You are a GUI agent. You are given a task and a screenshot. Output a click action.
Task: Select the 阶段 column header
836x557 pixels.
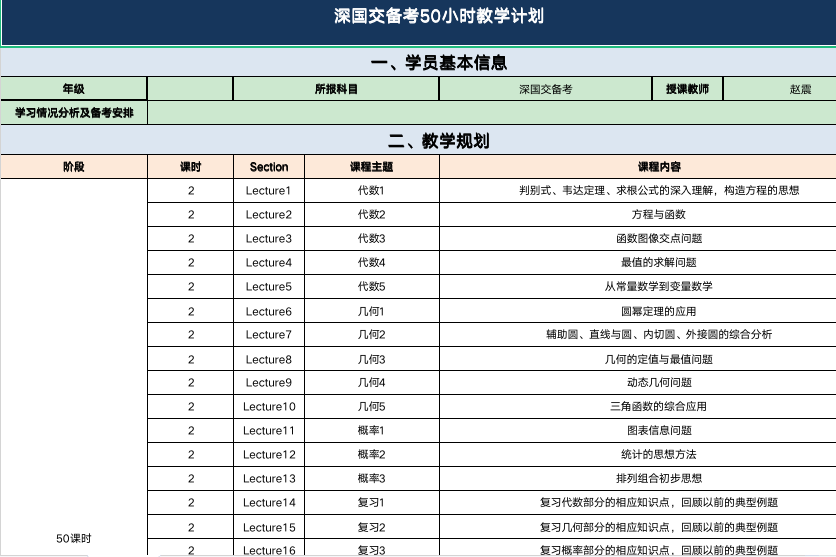(x=74, y=167)
